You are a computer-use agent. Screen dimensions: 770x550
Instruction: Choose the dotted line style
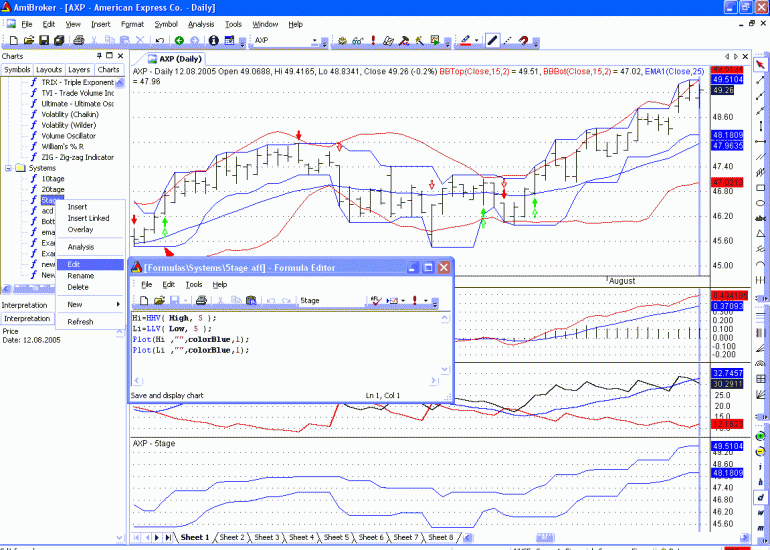click(x=507, y=41)
